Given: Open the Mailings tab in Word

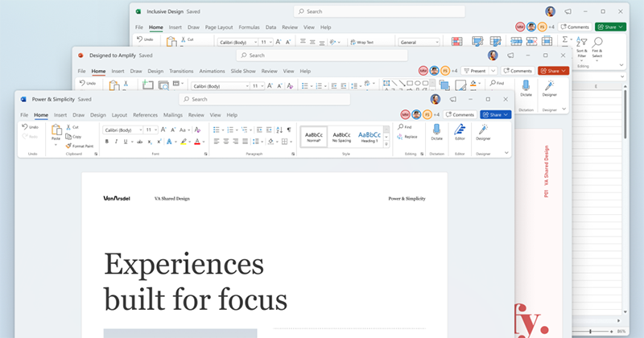Looking at the screenshot, I should pyautogui.click(x=173, y=115).
